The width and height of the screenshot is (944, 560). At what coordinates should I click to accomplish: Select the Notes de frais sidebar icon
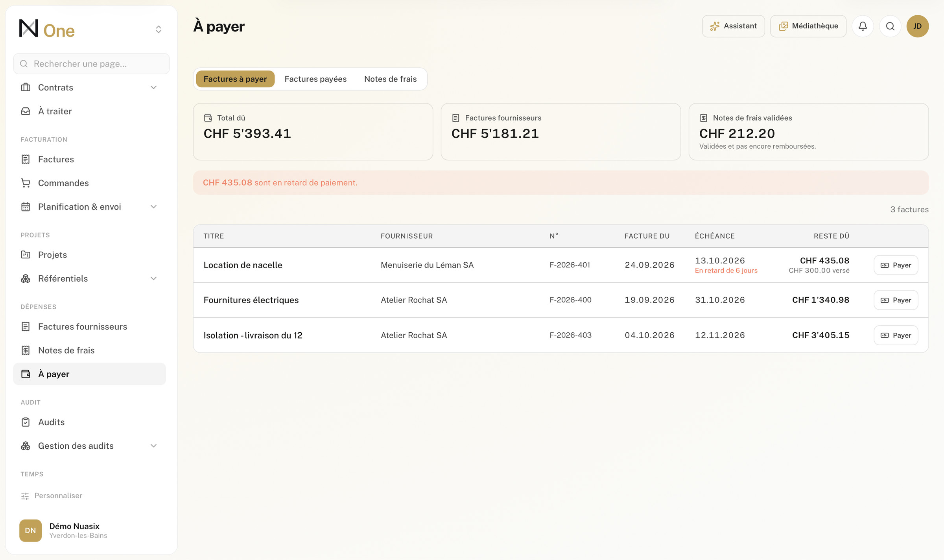point(26,350)
